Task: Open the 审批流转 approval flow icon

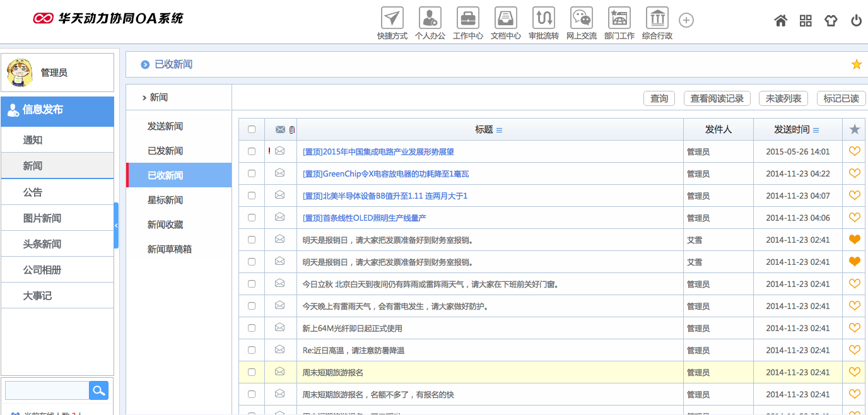Action: pos(543,18)
